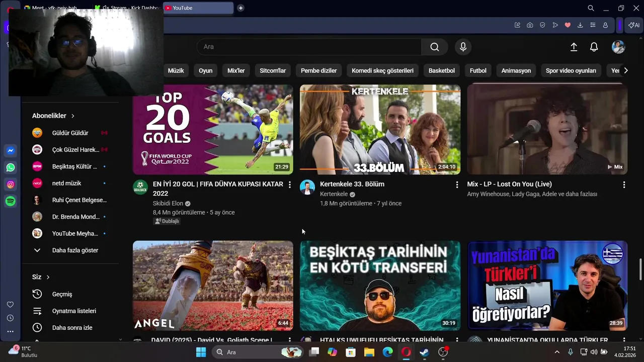Open options menu for Mix - LP video

[624, 185]
